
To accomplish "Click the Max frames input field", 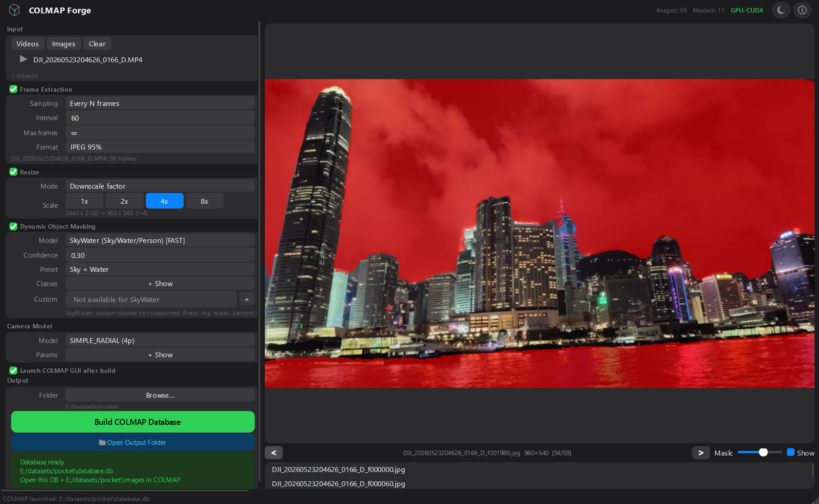I will click(x=160, y=133).
